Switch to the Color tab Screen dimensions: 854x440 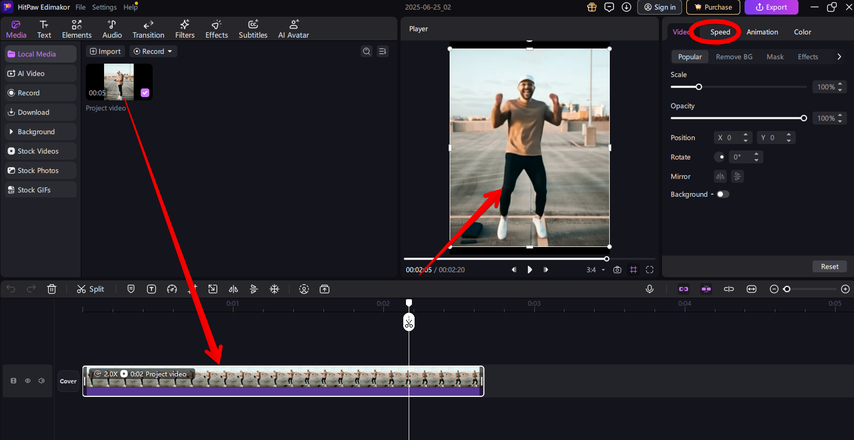click(802, 32)
